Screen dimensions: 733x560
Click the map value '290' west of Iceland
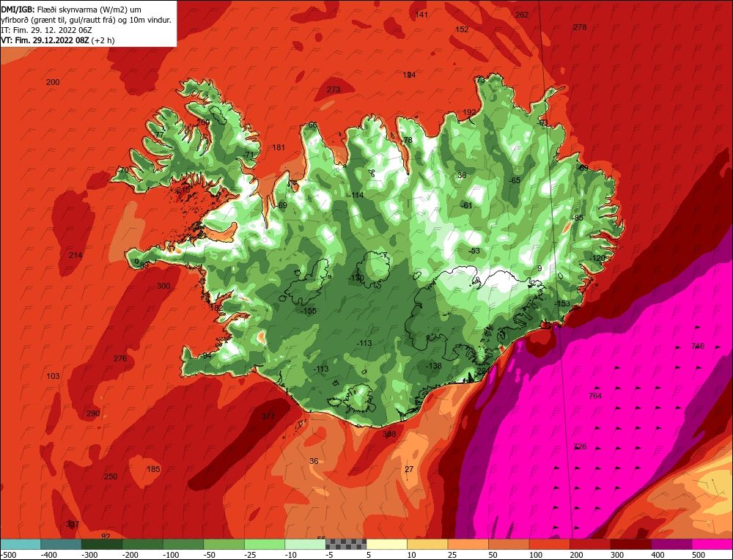pyautogui.click(x=93, y=413)
